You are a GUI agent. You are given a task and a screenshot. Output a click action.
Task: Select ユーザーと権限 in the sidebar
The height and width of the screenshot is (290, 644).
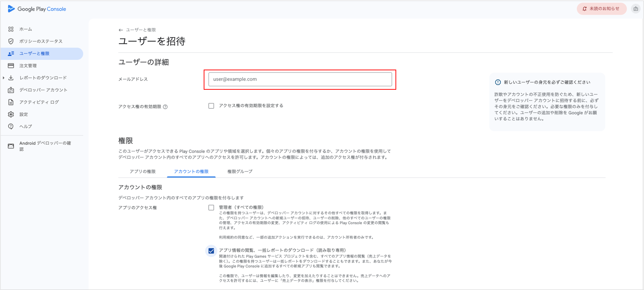pos(42,53)
